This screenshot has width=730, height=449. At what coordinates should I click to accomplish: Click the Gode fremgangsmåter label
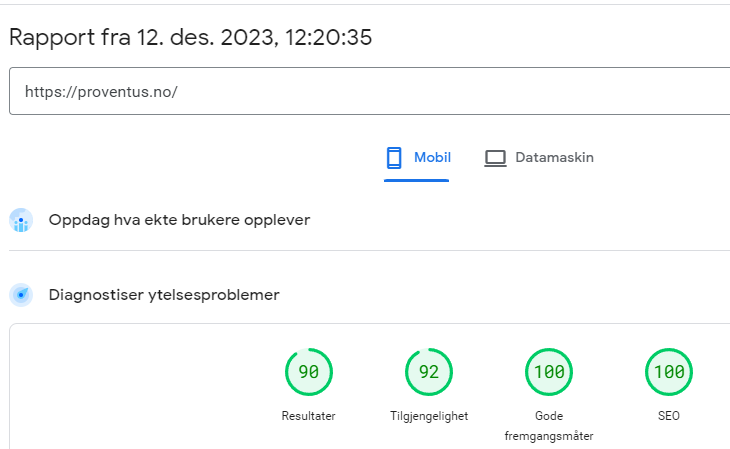[549, 426]
